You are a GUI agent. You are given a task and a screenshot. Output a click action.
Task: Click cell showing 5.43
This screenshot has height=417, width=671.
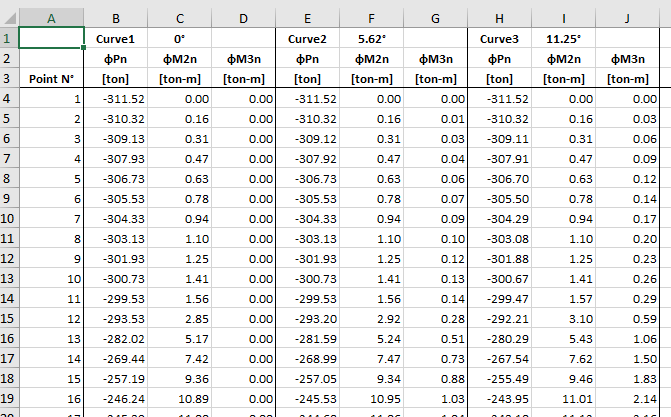(564, 339)
